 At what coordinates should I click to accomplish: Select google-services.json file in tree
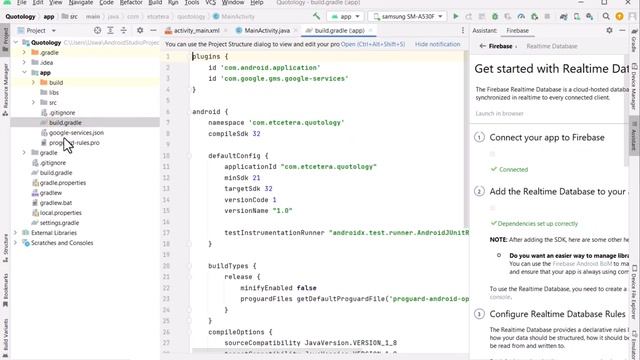click(x=76, y=133)
